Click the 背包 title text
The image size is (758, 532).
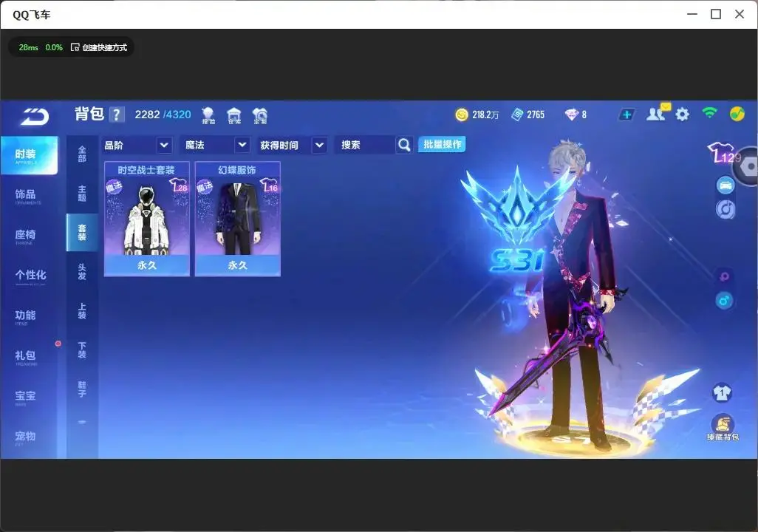[x=89, y=114]
